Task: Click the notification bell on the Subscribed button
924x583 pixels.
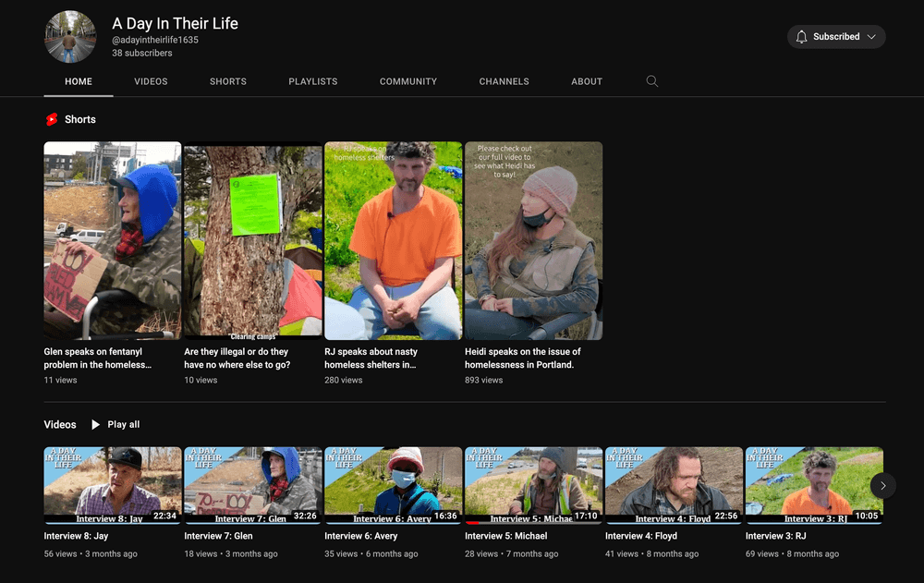Action: click(x=802, y=36)
